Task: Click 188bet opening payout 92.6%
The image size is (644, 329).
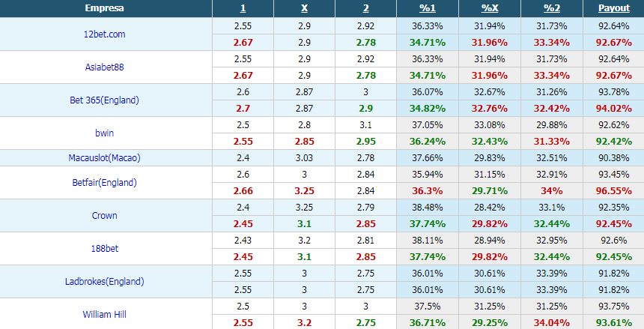Action: (x=613, y=240)
